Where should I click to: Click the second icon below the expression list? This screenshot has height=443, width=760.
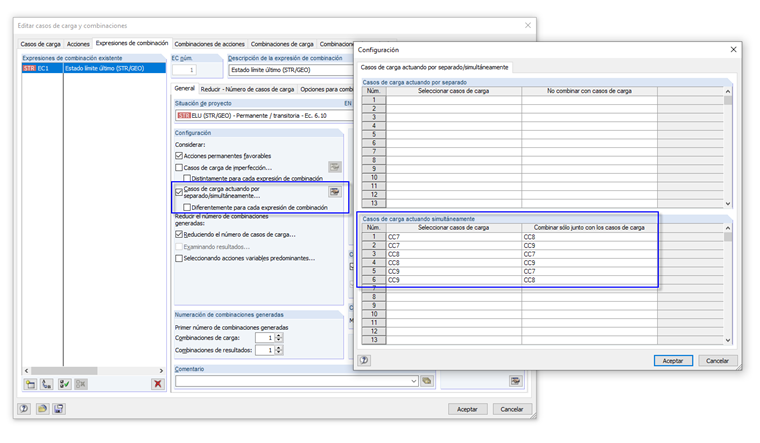pyautogui.click(x=47, y=384)
